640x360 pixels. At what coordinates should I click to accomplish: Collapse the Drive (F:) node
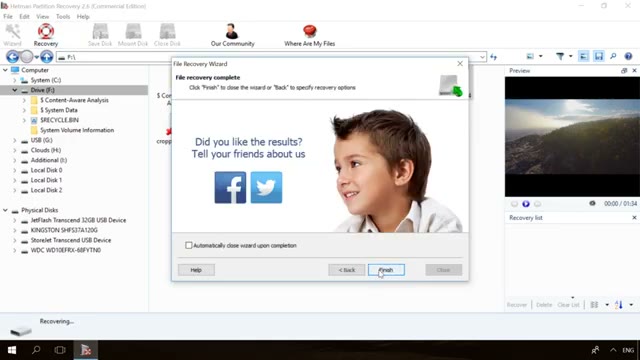[x=15, y=90]
